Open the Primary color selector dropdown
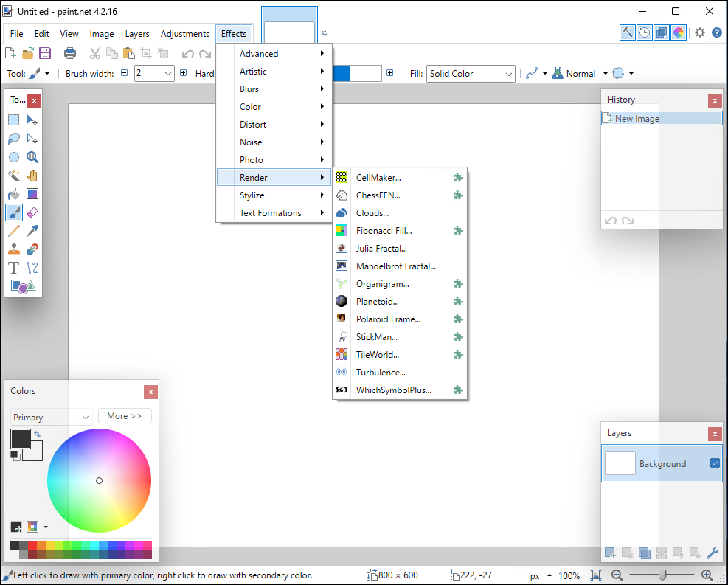The height and width of the screenshot is (585, 728). (52, 417)
